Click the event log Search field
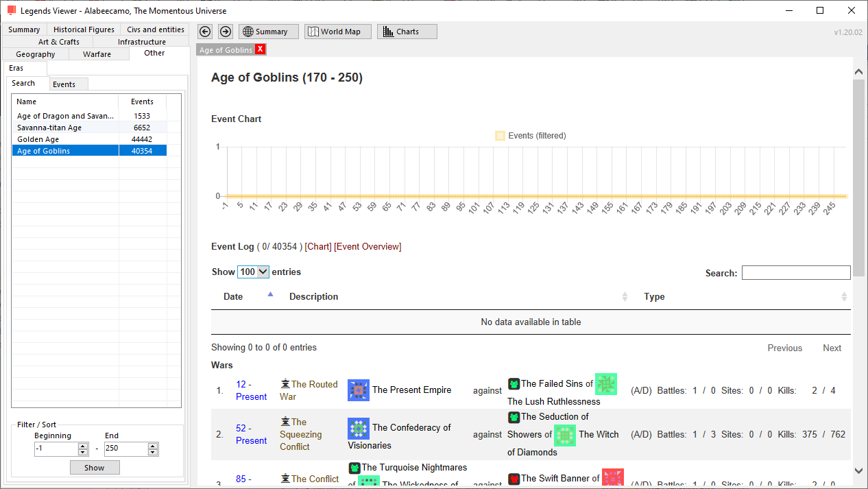Image resolution: width=868 pixels, height=489 pixels. pyautogui.click(x=796, y=273)
